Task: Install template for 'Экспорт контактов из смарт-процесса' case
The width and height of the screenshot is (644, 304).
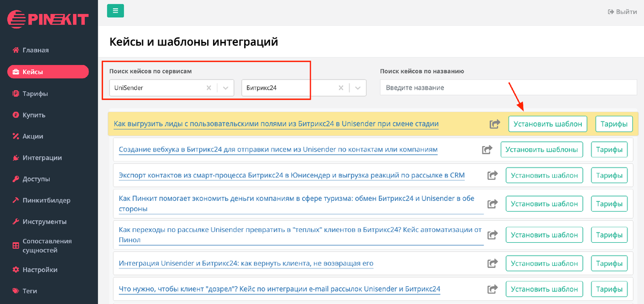Action: click(544, 175)
